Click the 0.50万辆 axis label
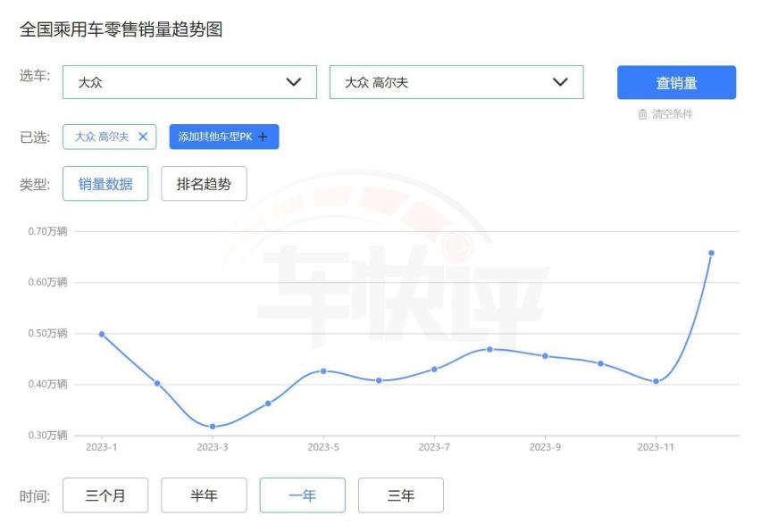This screenshot has height=532, width=761. 47,333
